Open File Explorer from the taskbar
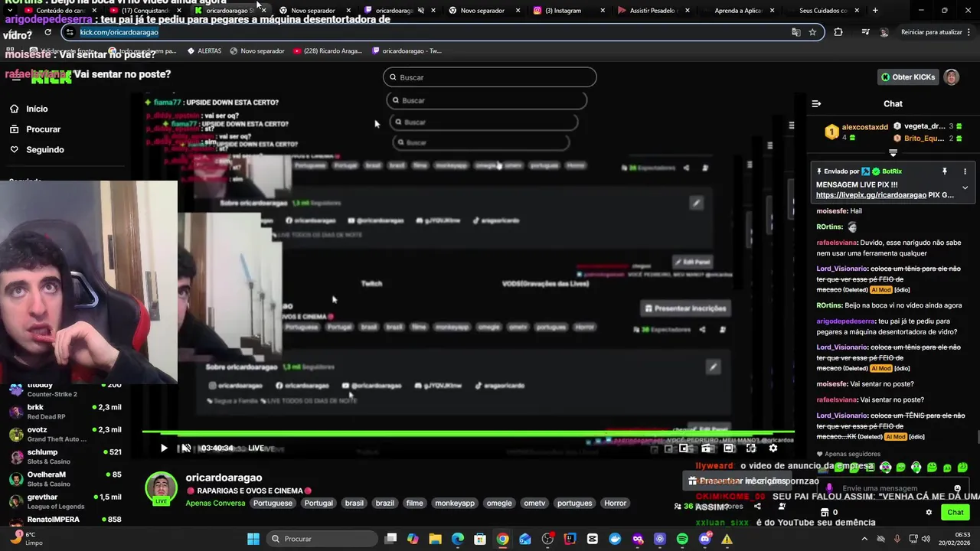The image size is (980, 551). click(x=435, y=539)
